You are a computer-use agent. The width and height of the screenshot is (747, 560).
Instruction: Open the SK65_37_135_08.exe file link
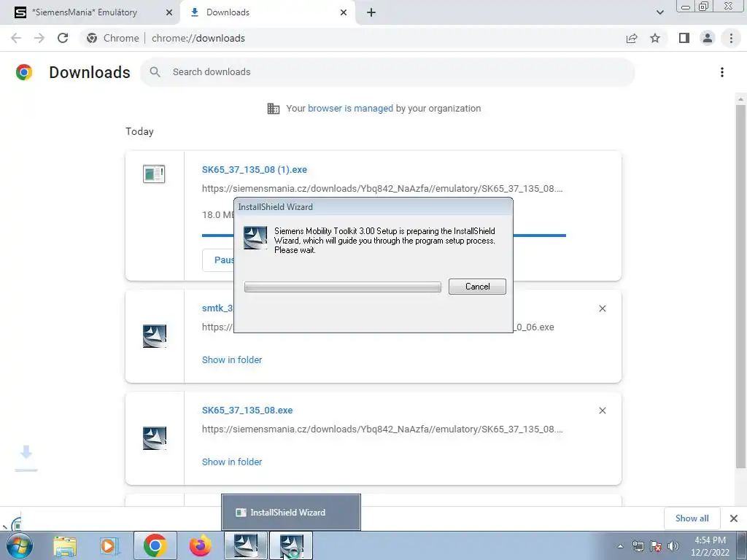tap(247, 410)
